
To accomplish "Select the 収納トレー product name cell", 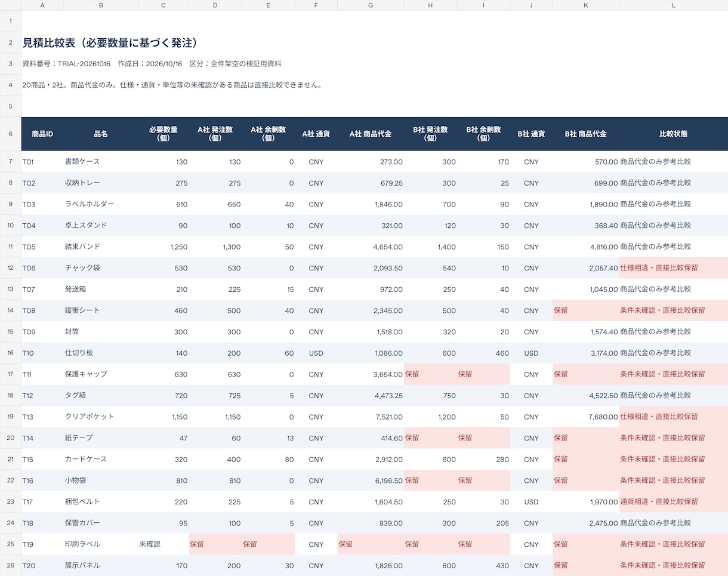I will click(x=101, y=183).
